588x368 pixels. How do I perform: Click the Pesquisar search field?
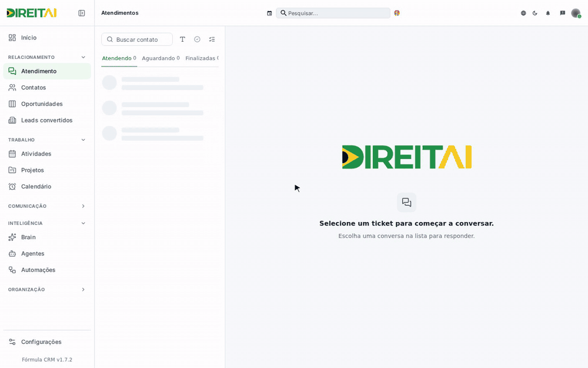pos(333,13)
